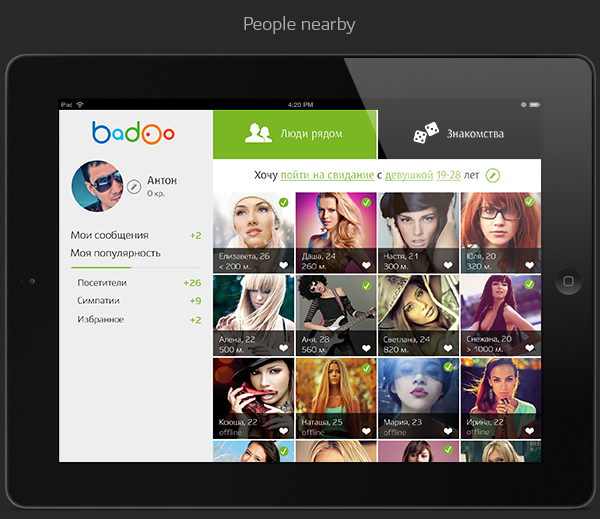
Task: Click the пойти на свидание link
Action: coord(327,175)
